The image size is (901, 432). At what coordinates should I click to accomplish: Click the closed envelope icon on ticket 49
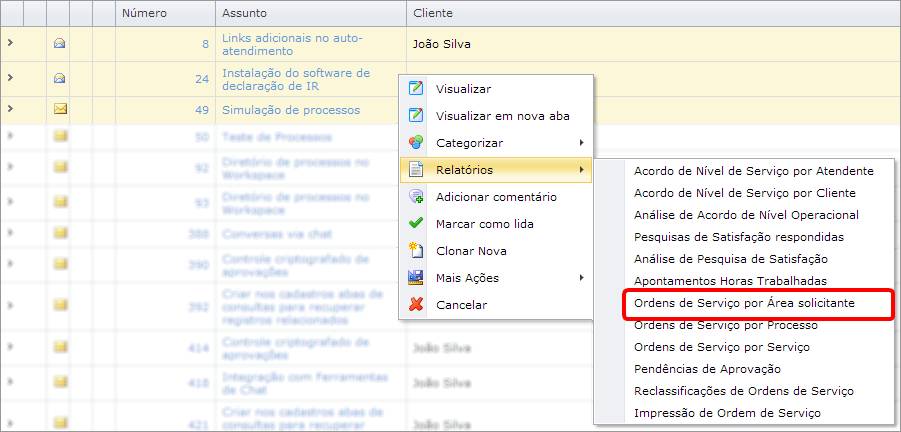click(59, 109)
